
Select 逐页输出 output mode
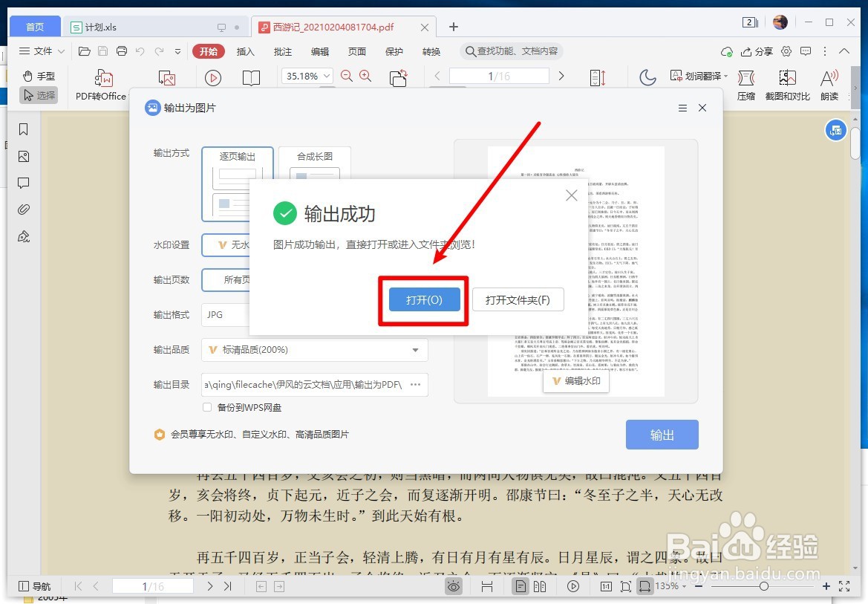238,184
